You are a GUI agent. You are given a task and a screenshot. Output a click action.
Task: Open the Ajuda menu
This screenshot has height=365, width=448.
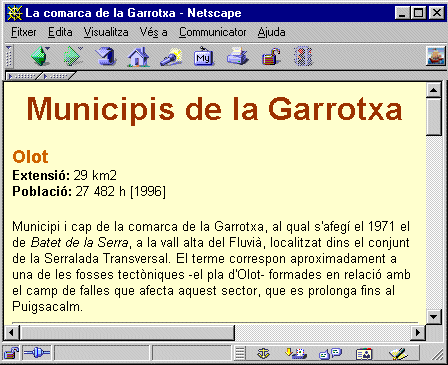[x=271, y=32]
